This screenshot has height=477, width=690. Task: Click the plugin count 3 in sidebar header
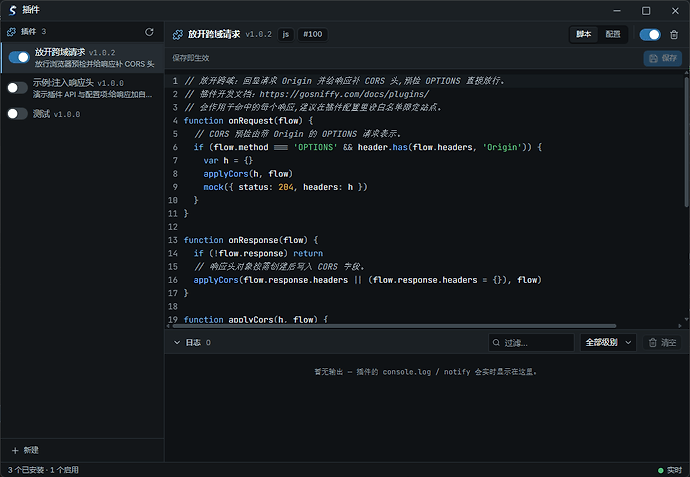44,32
